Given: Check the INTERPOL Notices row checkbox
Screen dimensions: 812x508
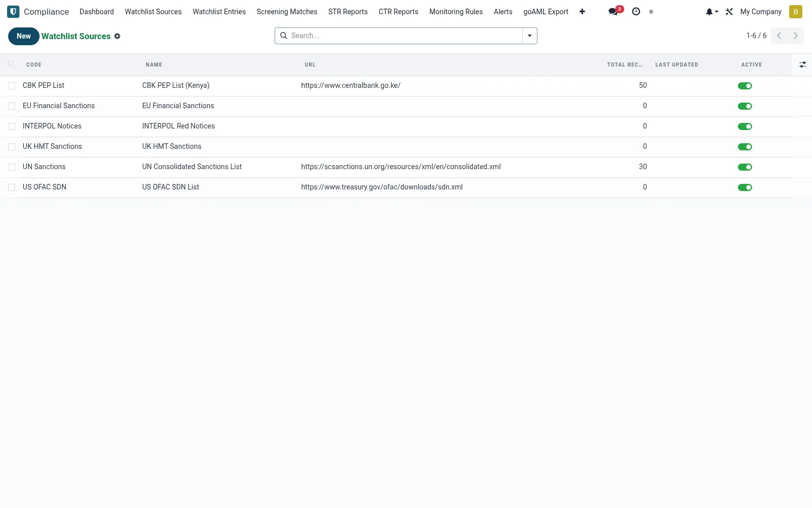Looking at the screenshot, I should click(12, 126).
